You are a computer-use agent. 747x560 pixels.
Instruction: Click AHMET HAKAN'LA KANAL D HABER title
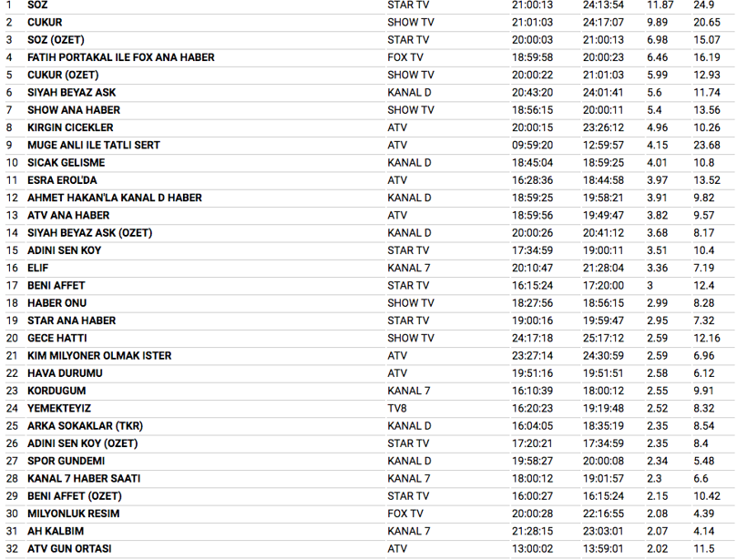pyautogui.click(x=114, y=198)
